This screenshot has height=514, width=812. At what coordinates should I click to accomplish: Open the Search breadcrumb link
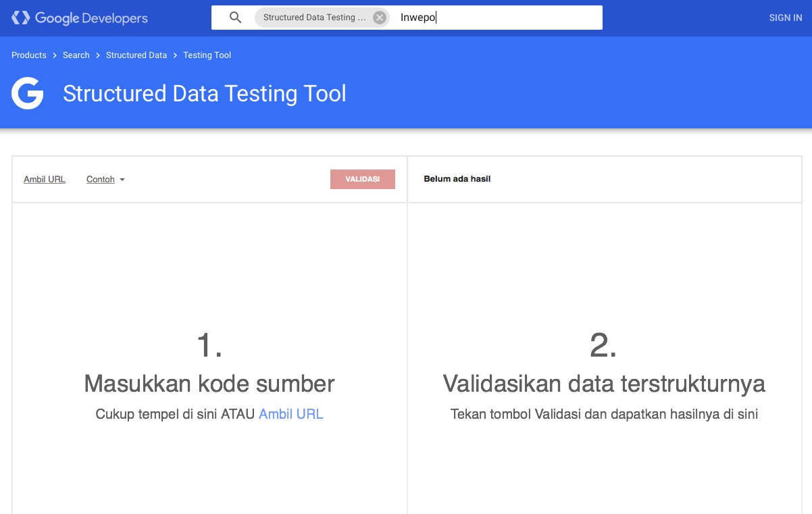point(76,55)
